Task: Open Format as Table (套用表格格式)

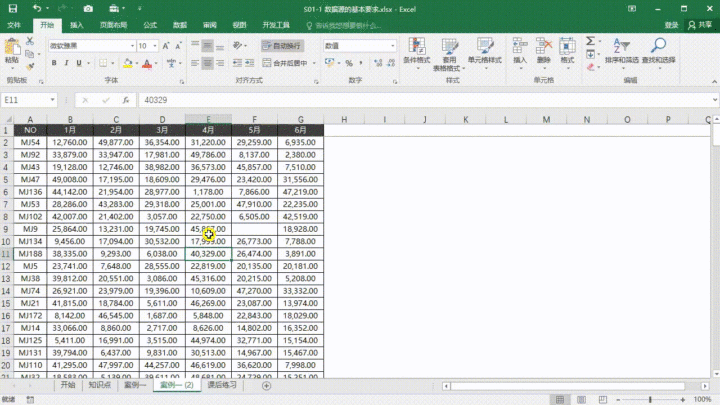Action: coord(449,55)
